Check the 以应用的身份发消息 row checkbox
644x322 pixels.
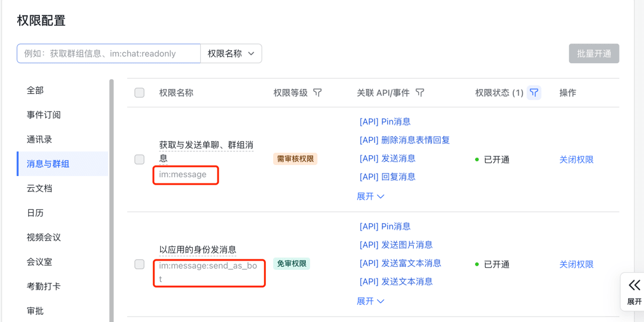coord(139,264)
